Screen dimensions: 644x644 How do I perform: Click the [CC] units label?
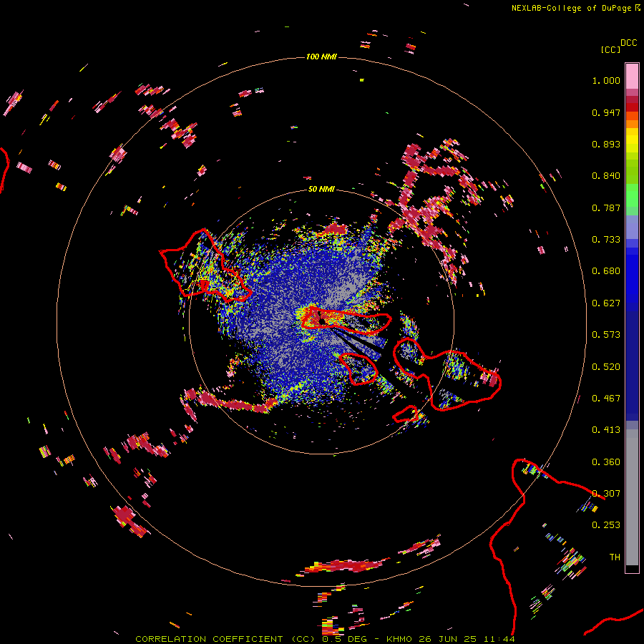(x=610, y=49)
